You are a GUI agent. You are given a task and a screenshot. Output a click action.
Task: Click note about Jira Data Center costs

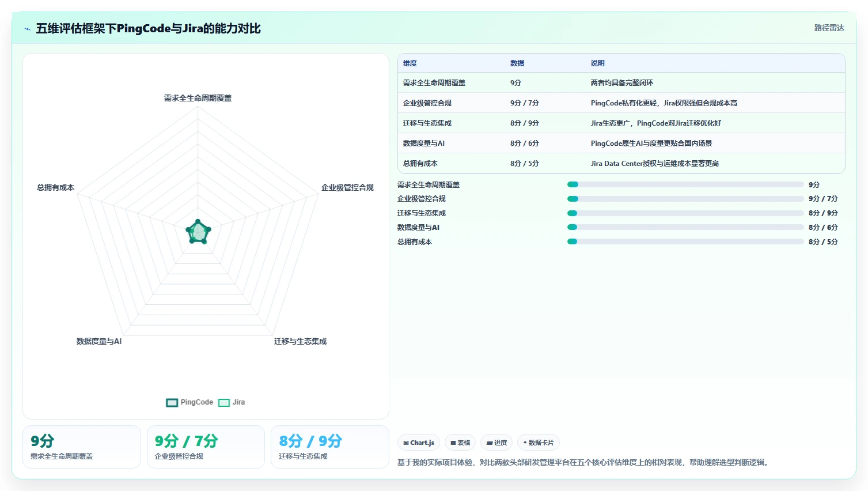(x=655, y=164)
